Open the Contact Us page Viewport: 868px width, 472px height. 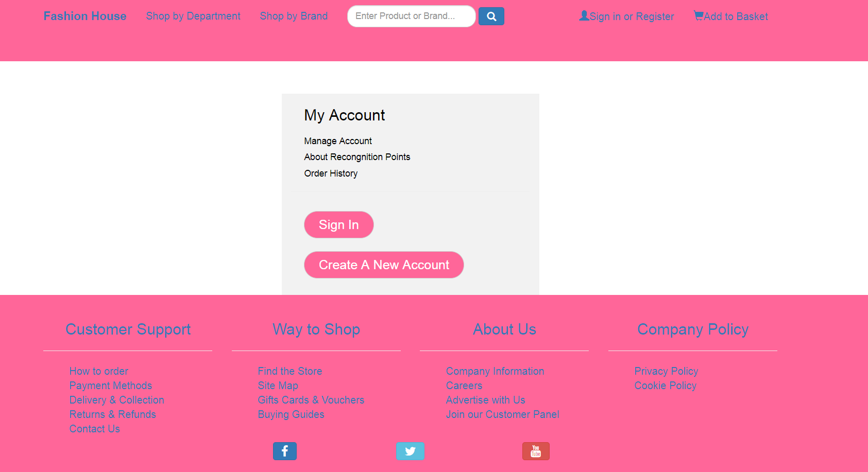tap(94, 428)
